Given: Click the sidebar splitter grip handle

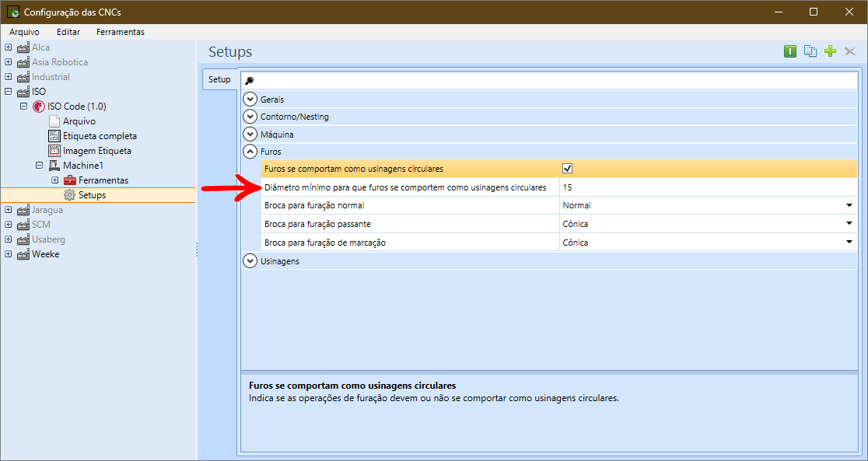Looking at the screenshot, I should point(197,250).
